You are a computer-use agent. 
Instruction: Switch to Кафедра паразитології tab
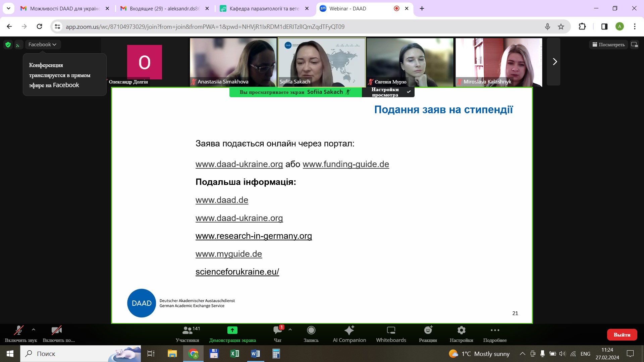click(x=264, y=9)
